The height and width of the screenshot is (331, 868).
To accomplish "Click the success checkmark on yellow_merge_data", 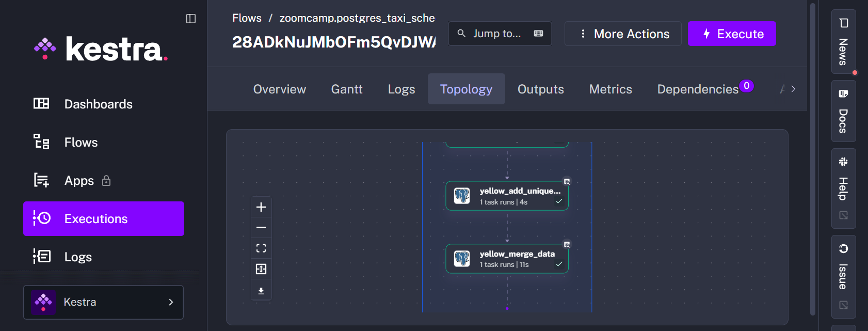I will pos(559,264).
